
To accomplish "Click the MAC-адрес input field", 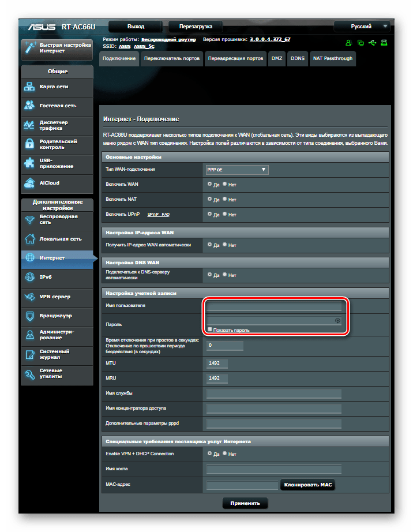I will (x=242, y=485).
